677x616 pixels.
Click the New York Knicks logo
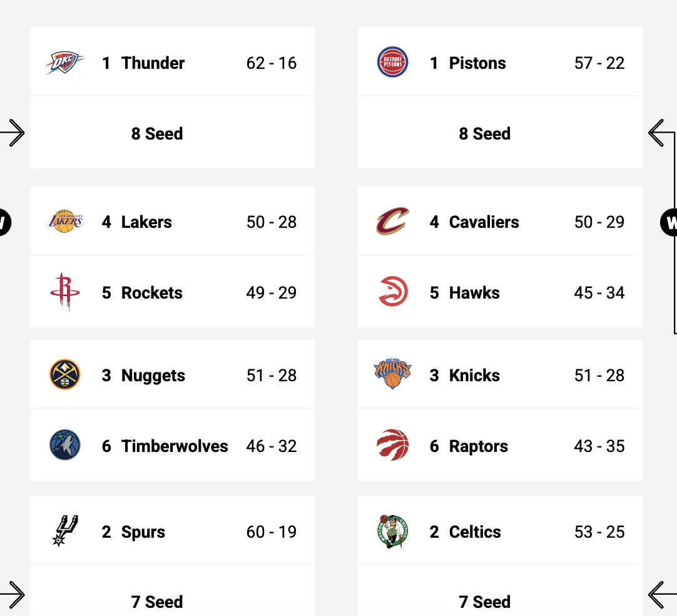[392, 374]
